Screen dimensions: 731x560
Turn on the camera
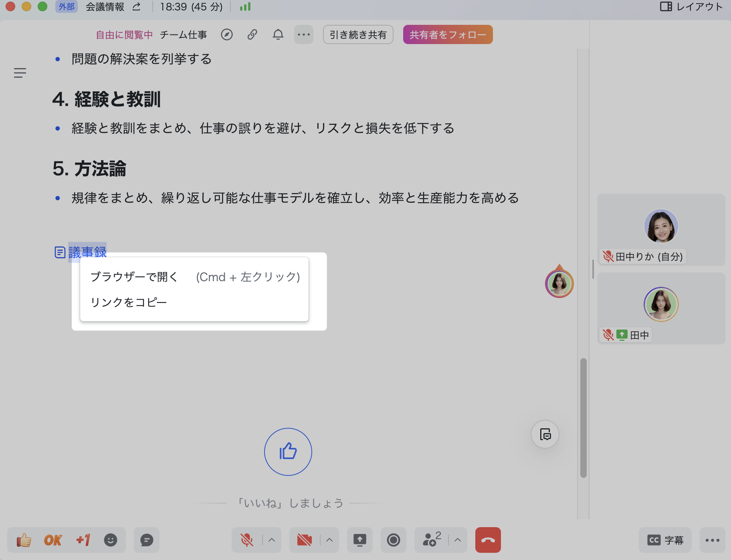pyautogui.click(x=305, y=540)
